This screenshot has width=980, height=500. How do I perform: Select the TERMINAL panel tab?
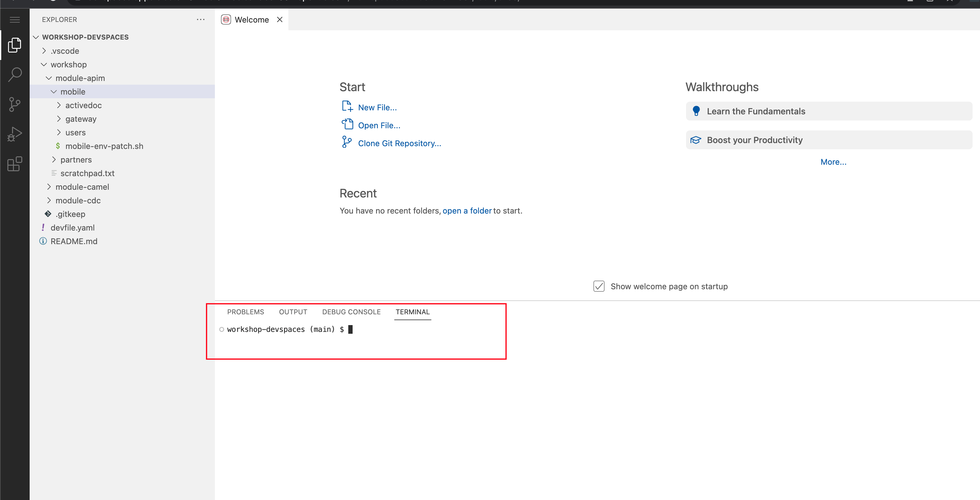click(413, 312)
